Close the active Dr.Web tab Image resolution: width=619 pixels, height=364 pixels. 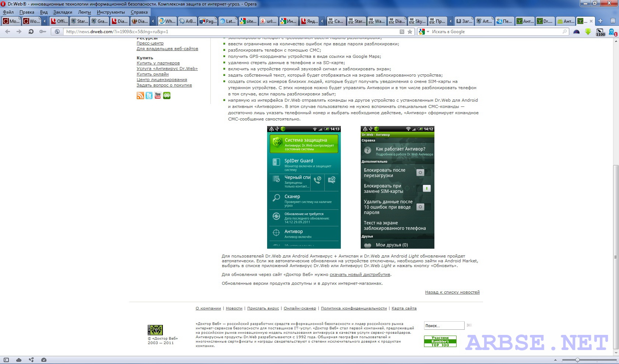coord(591,21)
